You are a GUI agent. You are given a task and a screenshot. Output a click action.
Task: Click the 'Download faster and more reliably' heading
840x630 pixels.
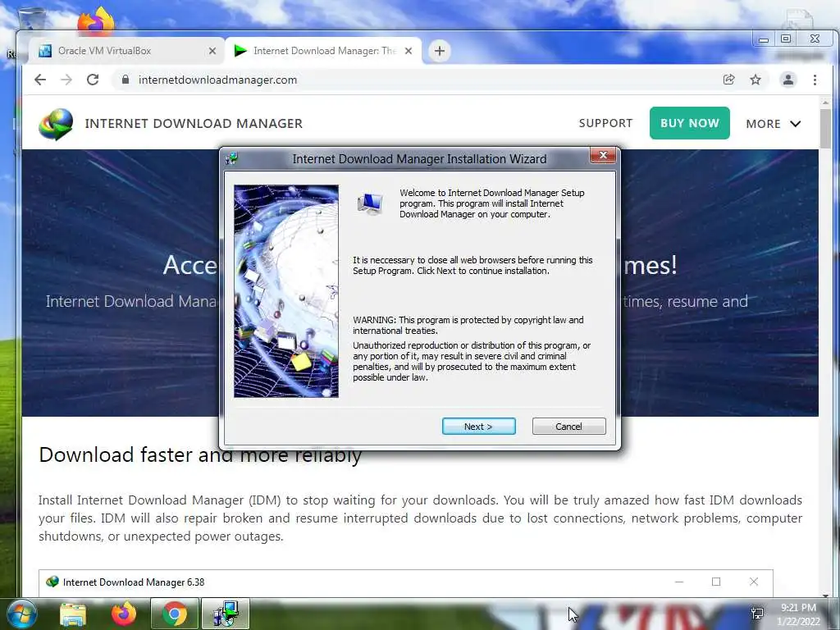200,455
